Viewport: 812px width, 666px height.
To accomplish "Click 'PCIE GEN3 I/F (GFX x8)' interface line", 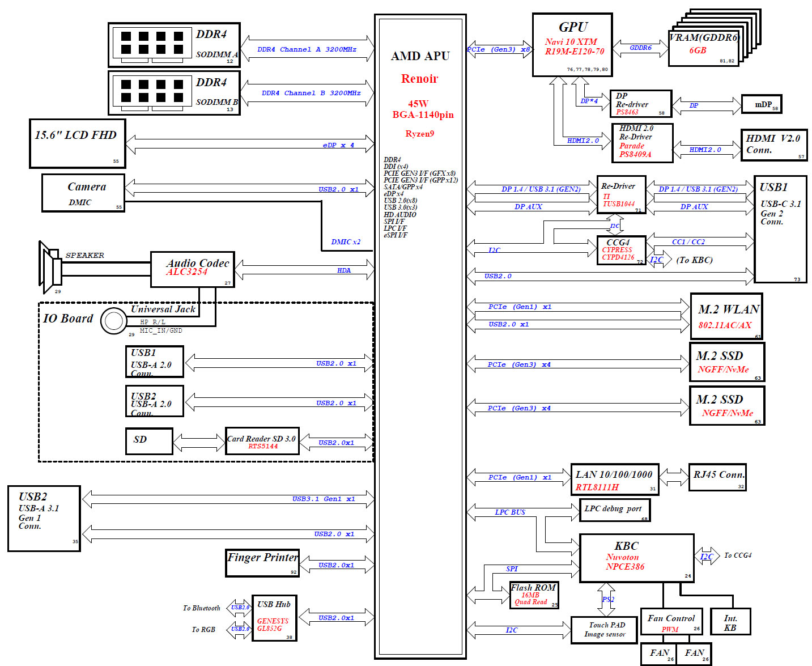I will coord(419,173).
